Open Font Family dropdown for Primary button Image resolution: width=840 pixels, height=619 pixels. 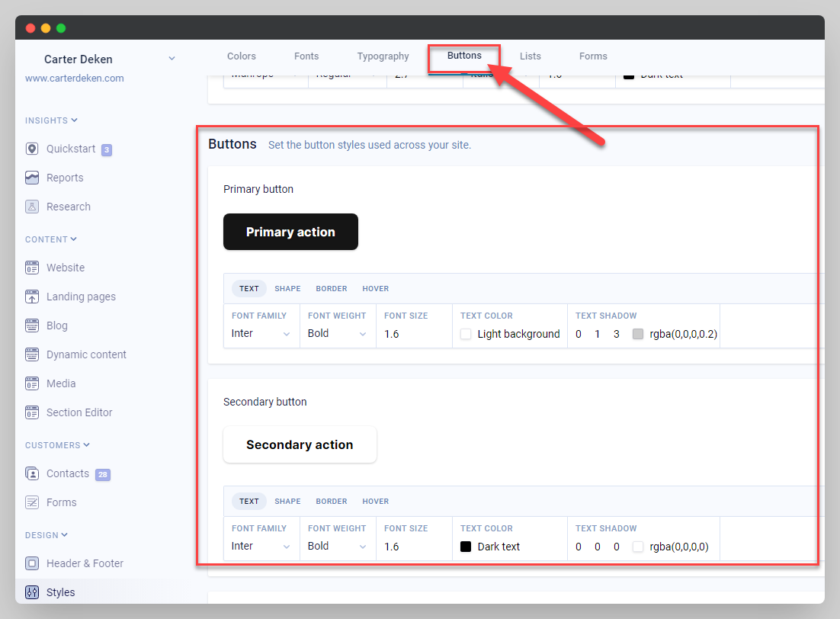261,333
